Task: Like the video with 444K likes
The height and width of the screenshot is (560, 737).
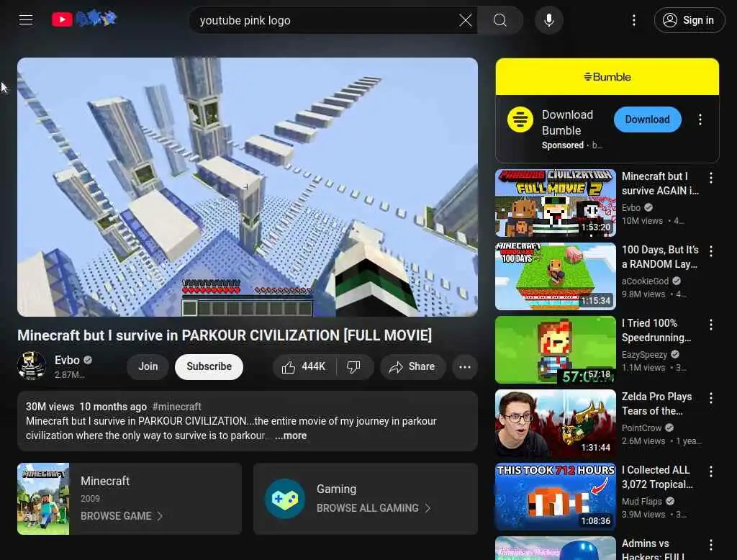Action: 304,367
